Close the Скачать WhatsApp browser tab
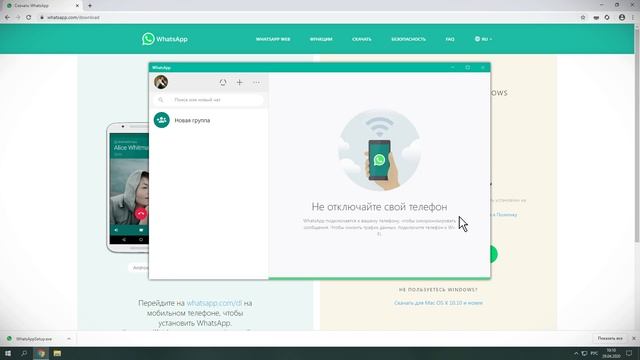Screen dimensions: 640x360 coord(78,6)
